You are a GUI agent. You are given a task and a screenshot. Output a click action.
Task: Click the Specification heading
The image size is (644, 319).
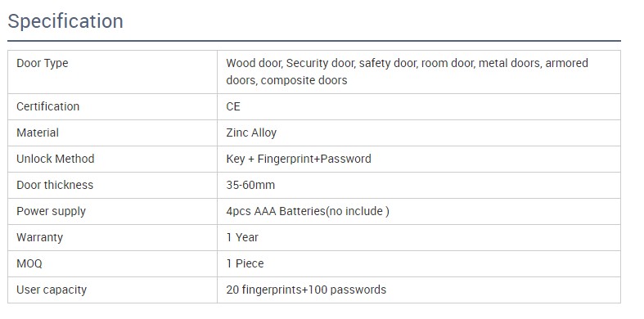tap(65, 21)
